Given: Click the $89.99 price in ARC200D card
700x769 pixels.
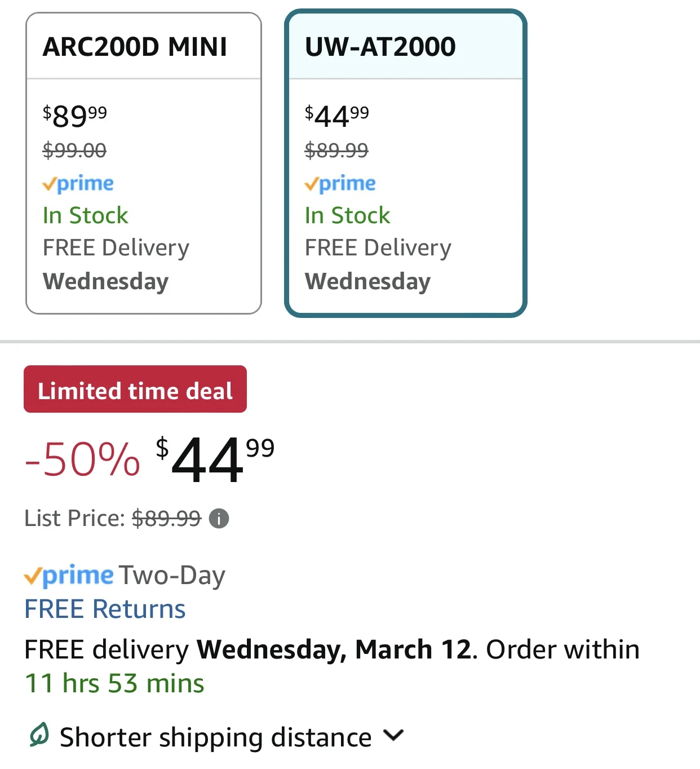Looking at the screenshot, I should 75,117.
